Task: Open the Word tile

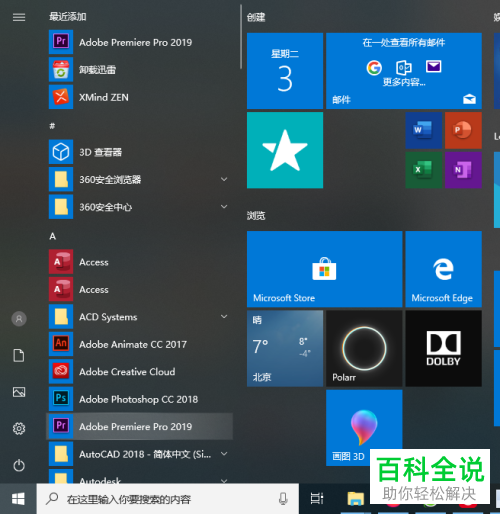Action: point(423,130)
